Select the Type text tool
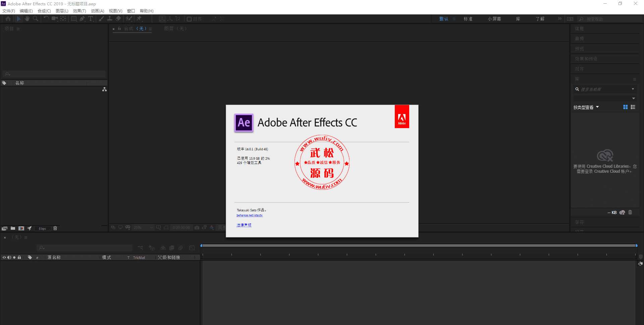Viewport: 644px width, 325px height. coord(91,19)
